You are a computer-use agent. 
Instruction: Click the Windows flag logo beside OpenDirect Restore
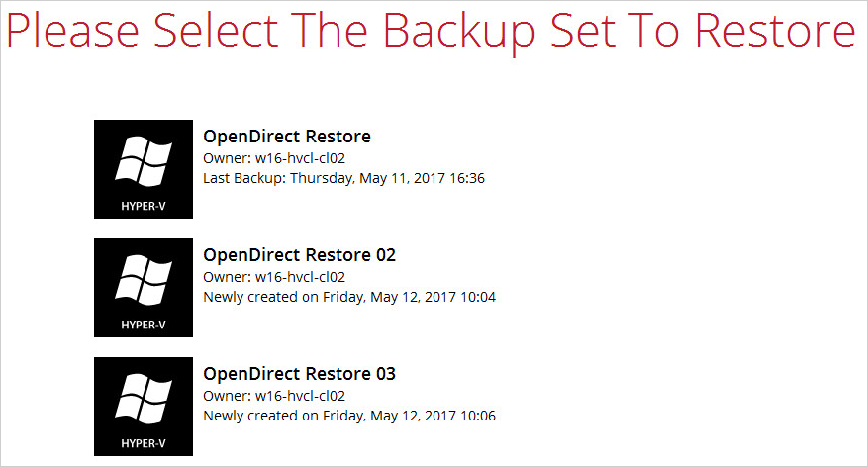[x=144, y=161]
